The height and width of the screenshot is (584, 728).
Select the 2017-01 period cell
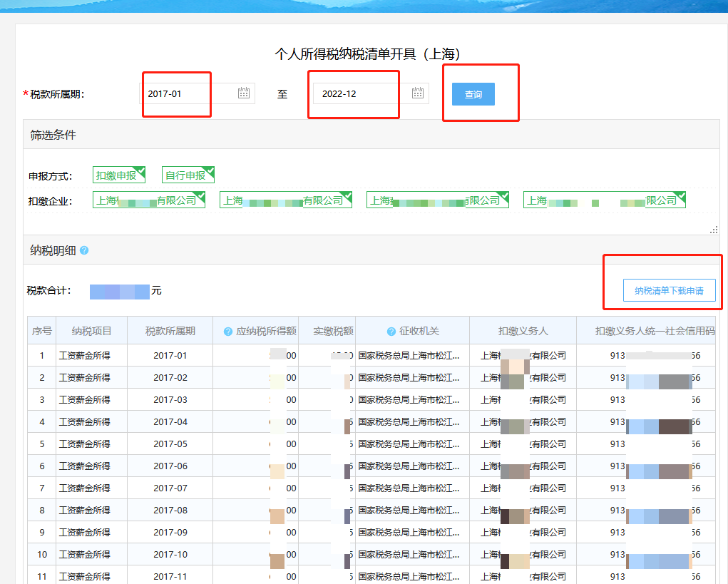click(170, 356)
